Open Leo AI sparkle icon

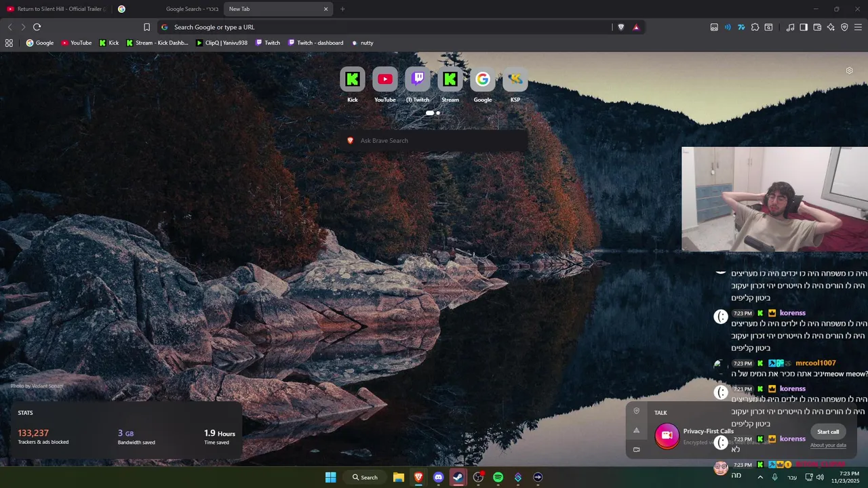(x=831, y=27)
